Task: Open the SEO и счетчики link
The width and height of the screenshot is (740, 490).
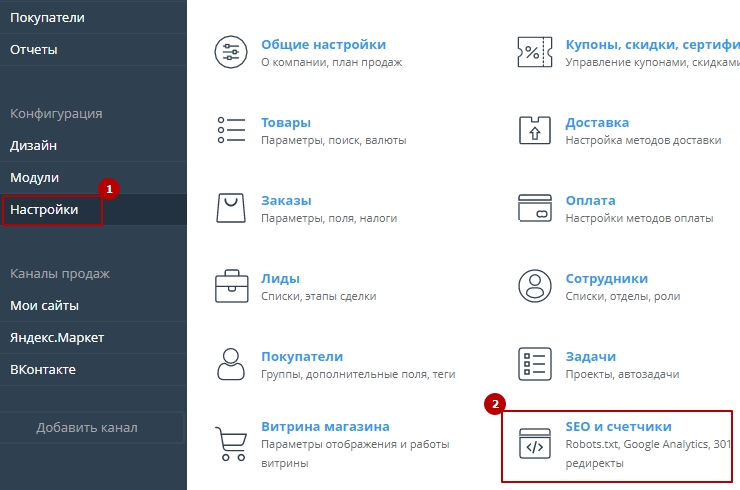Action: click(x=618, y=426)
